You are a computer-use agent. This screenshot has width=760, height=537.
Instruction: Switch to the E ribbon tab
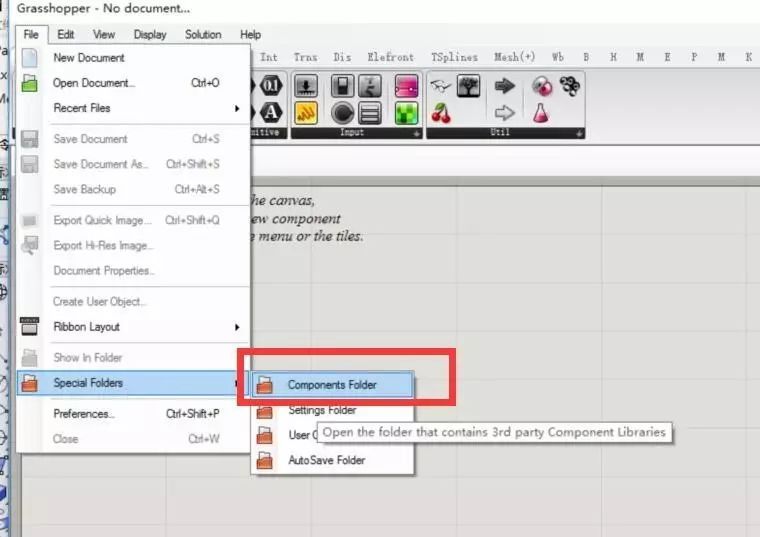[667, 57]
